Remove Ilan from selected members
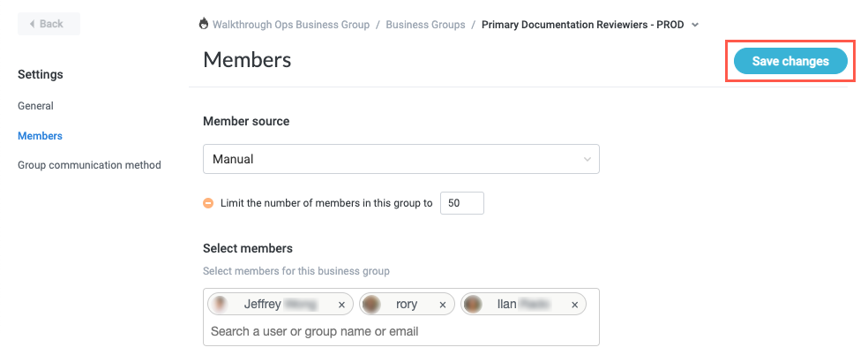This screenshot has width=868, height=355. click(x=574, y=305)
